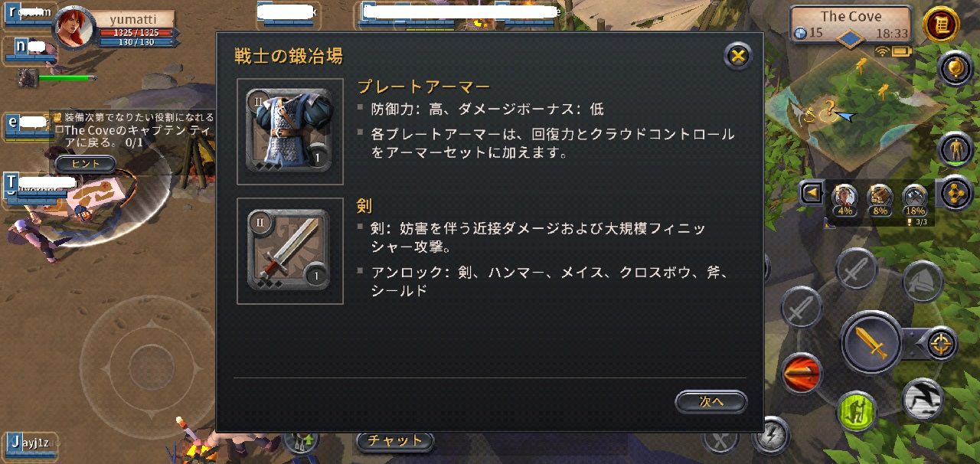Tap the ヒント hint button

point(85,164)
